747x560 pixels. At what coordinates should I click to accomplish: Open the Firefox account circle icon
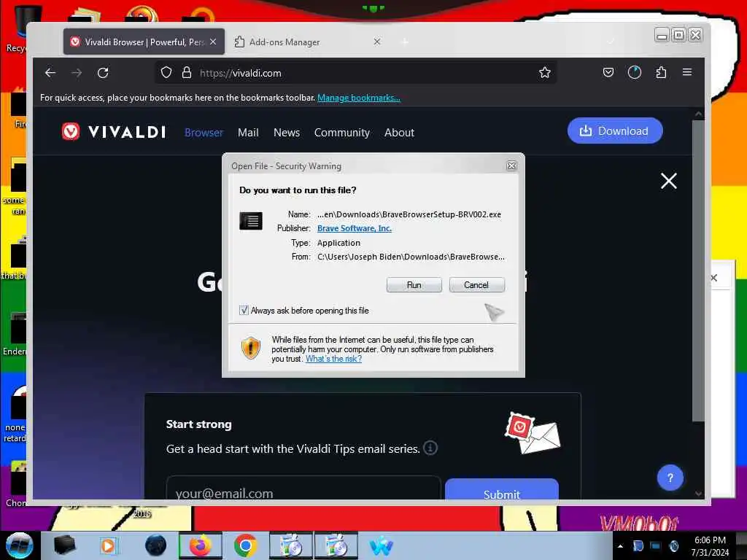click(x=634, y=72)
